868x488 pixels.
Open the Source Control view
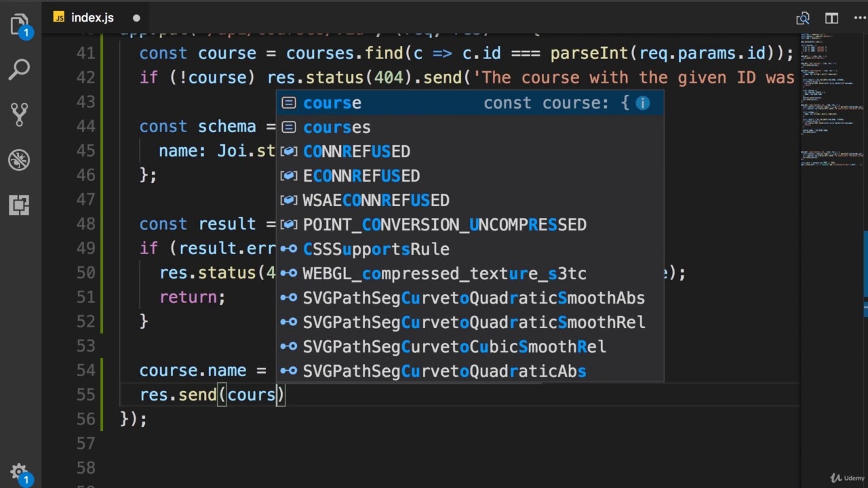20,114
